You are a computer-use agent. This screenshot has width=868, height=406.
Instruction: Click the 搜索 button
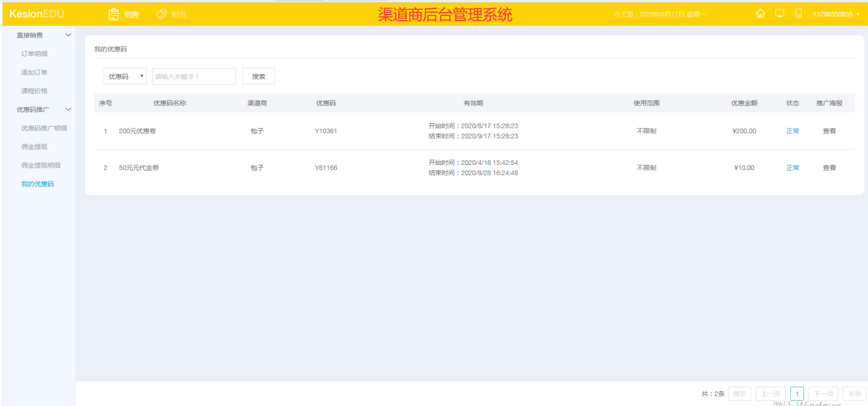point(259,76)
